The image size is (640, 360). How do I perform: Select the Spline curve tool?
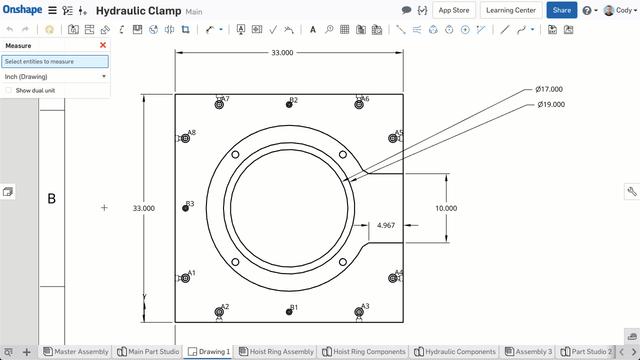[x=521, y=29]
